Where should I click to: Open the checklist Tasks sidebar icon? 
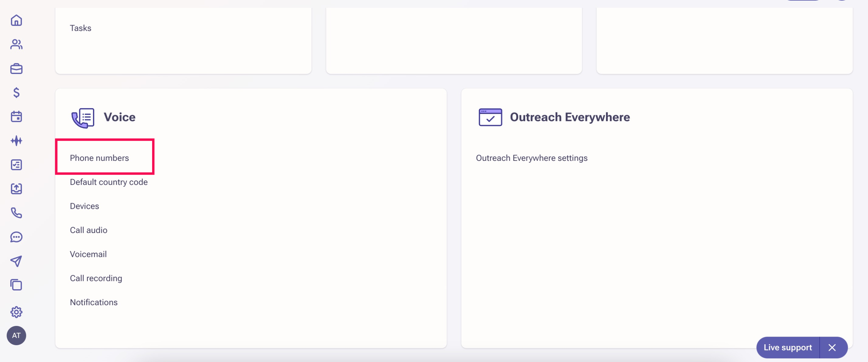[16, 165]
